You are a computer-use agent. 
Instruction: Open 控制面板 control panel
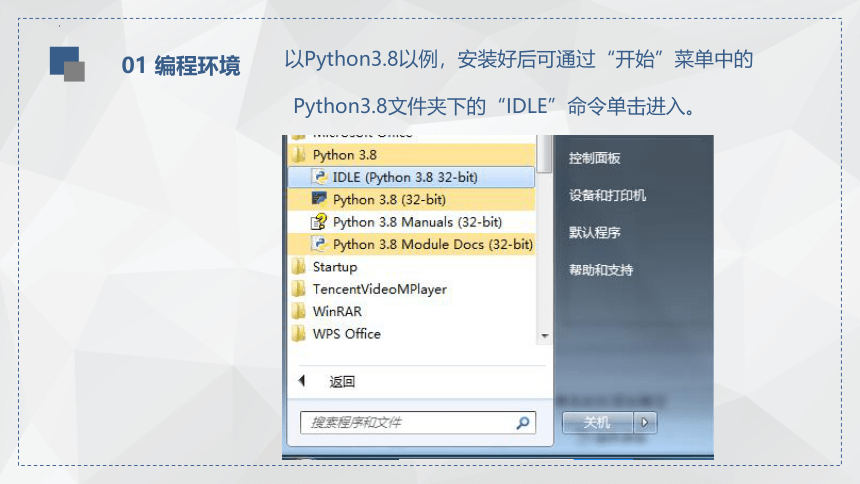coord(595,159)
